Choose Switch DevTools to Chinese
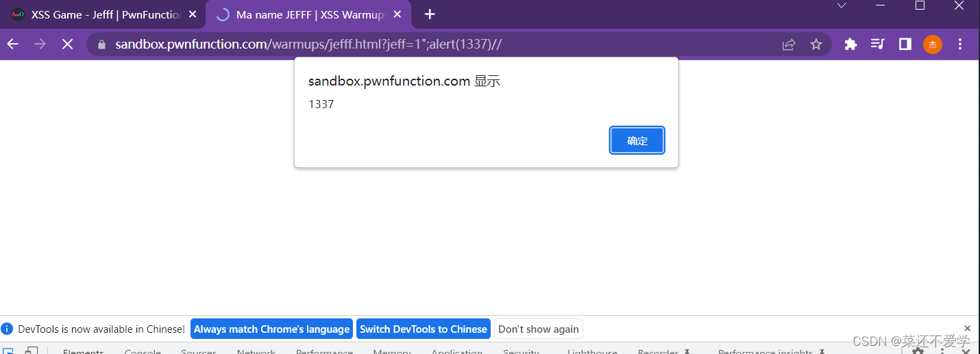This screenshot has height=354, width=980. point(424,329)
